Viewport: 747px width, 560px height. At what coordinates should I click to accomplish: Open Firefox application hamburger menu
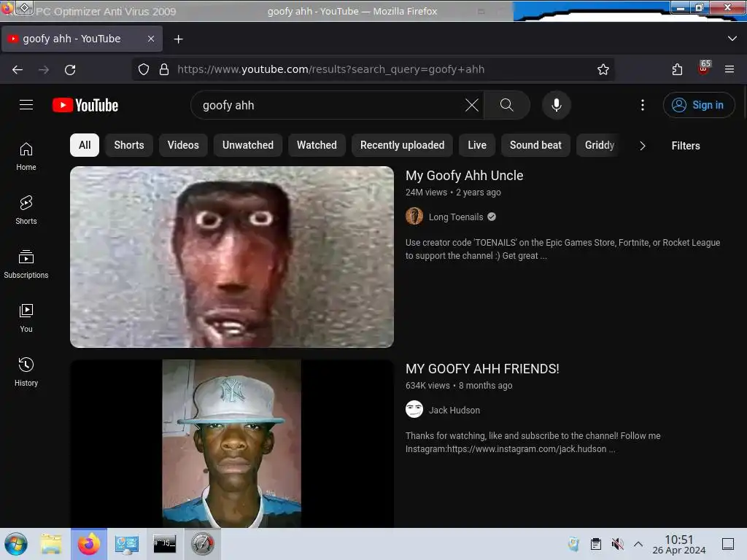point(729,69)
